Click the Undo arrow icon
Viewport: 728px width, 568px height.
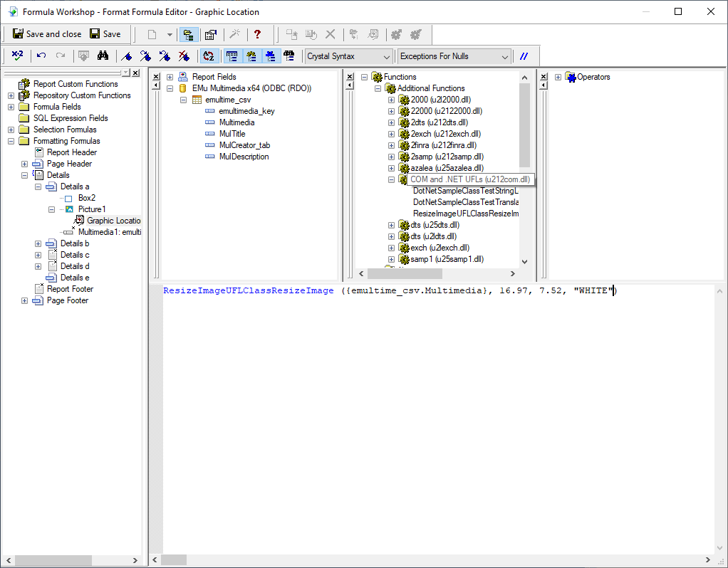(x=41, y=56)
